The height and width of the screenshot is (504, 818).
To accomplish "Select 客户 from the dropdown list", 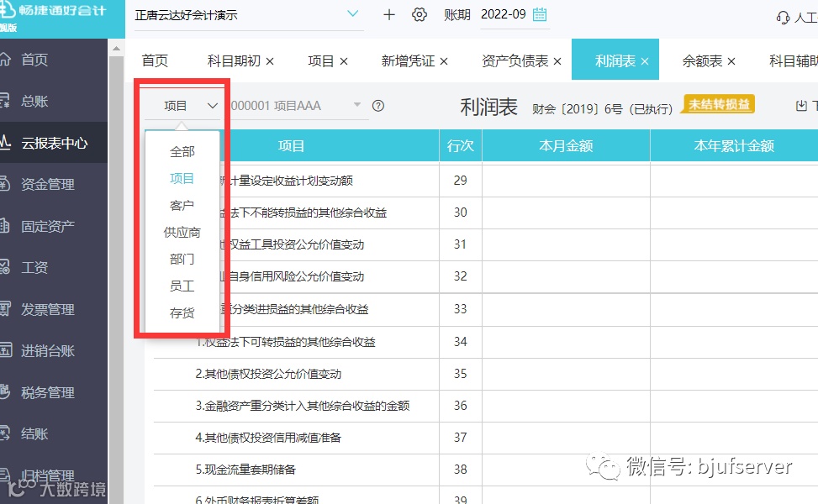I will coord(182,205).
